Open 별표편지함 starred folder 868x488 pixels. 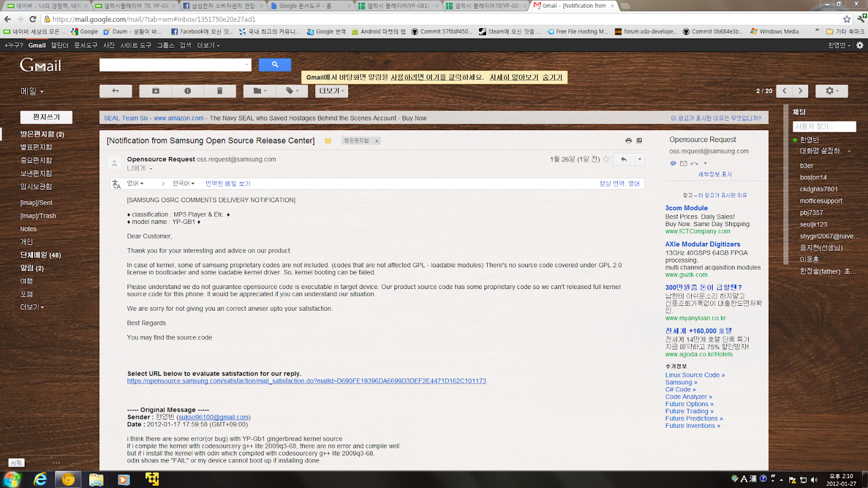[x=36, y=147]
